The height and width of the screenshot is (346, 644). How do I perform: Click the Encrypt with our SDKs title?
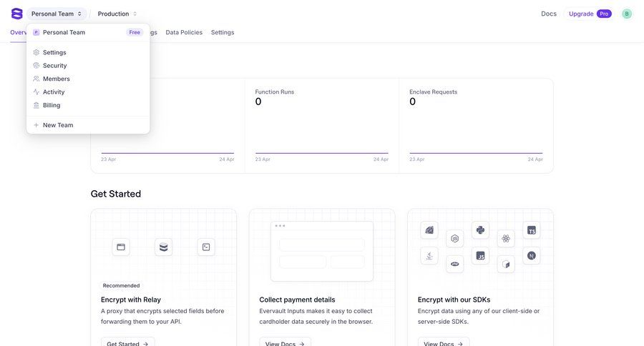point(454,300)
